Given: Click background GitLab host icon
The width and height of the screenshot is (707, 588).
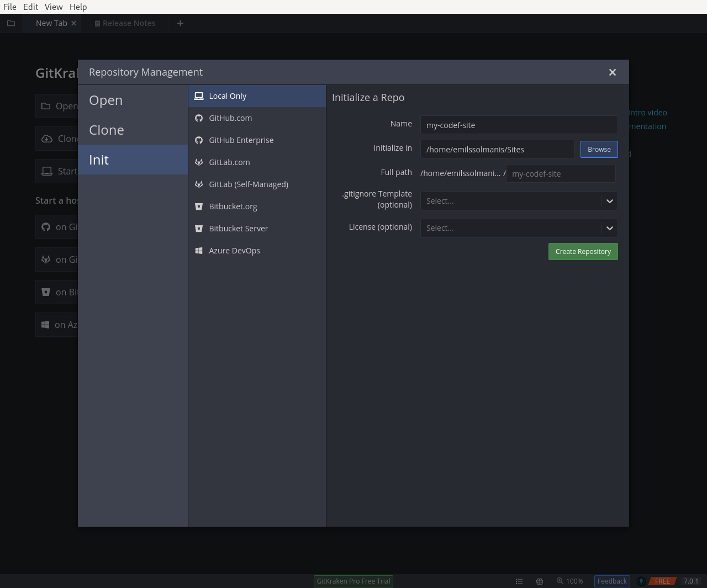Looking at the screenshot, I should click(46, 259).
